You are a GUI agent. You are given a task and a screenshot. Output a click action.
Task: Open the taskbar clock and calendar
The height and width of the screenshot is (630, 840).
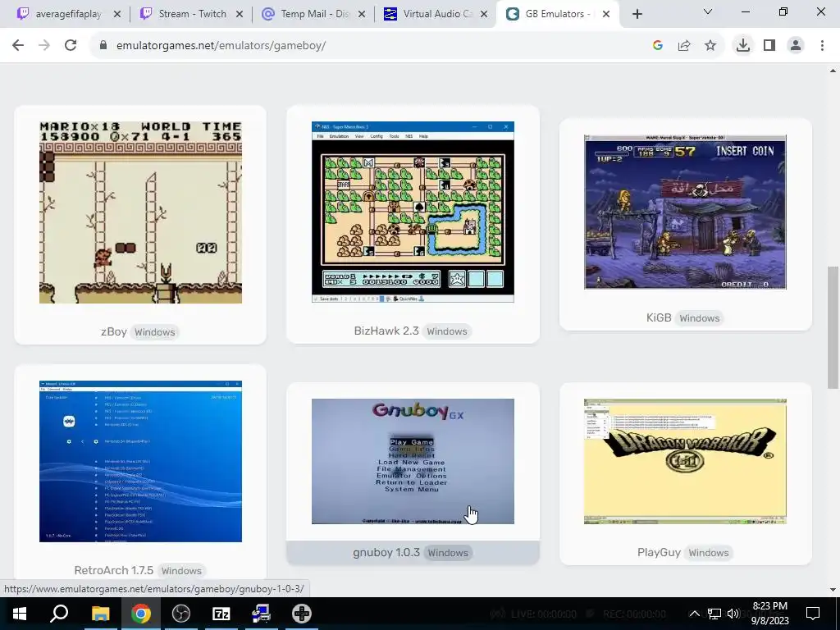coord(770,614)
